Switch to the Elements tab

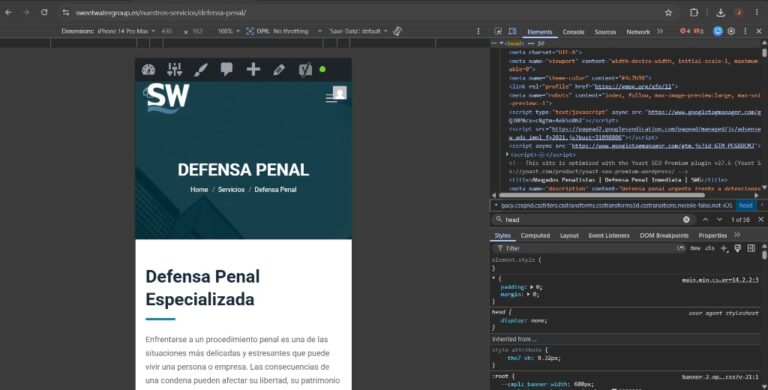point(539,32)
